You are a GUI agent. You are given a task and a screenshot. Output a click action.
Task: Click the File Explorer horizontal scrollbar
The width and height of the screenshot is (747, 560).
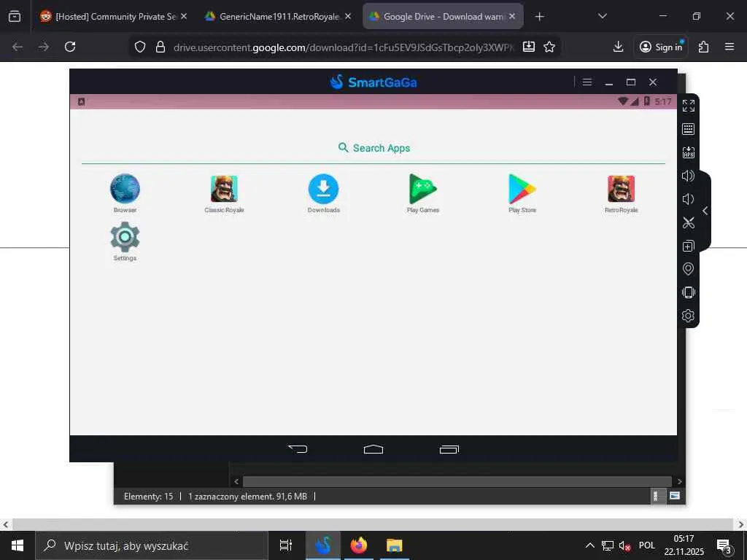[x=457, y=481]
